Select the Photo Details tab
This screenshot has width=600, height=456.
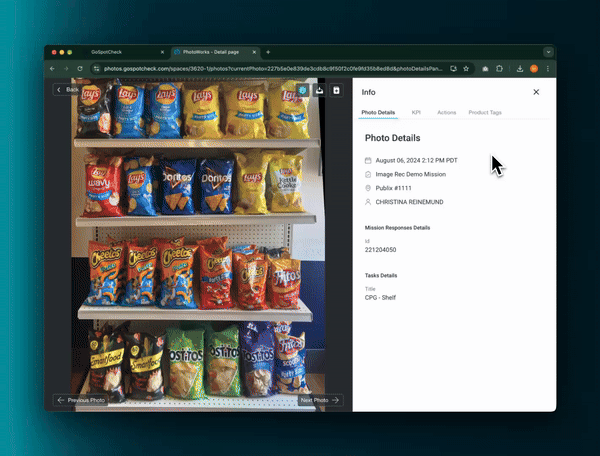click(x=378, y=112)
